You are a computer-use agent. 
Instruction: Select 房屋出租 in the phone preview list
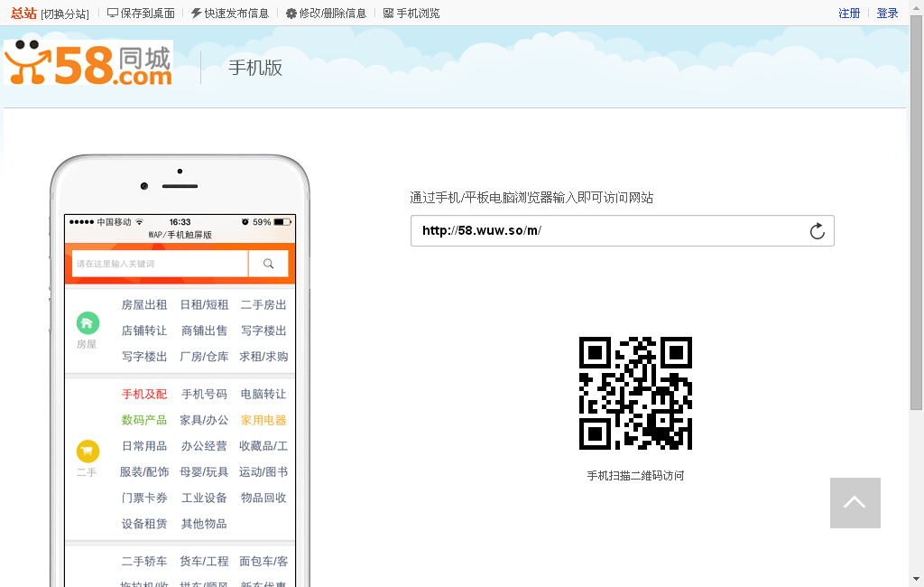[143, 304]
